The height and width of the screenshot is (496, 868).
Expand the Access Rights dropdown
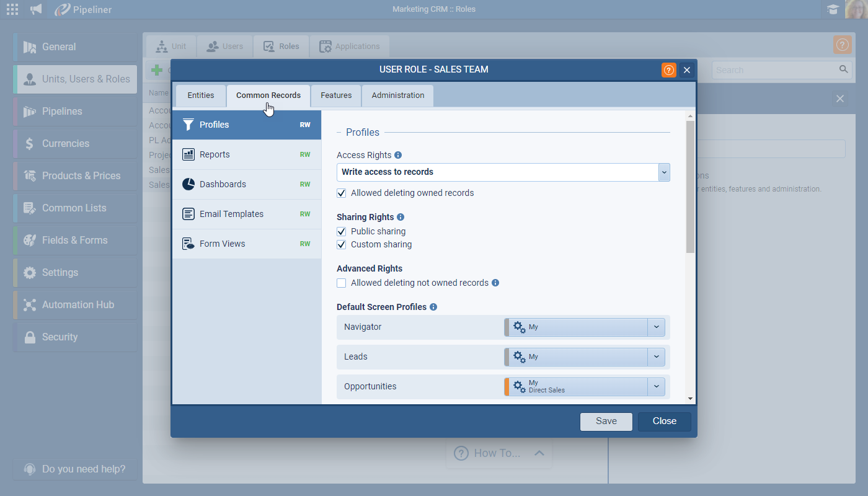pyautogui.click(x=663, y=172)
